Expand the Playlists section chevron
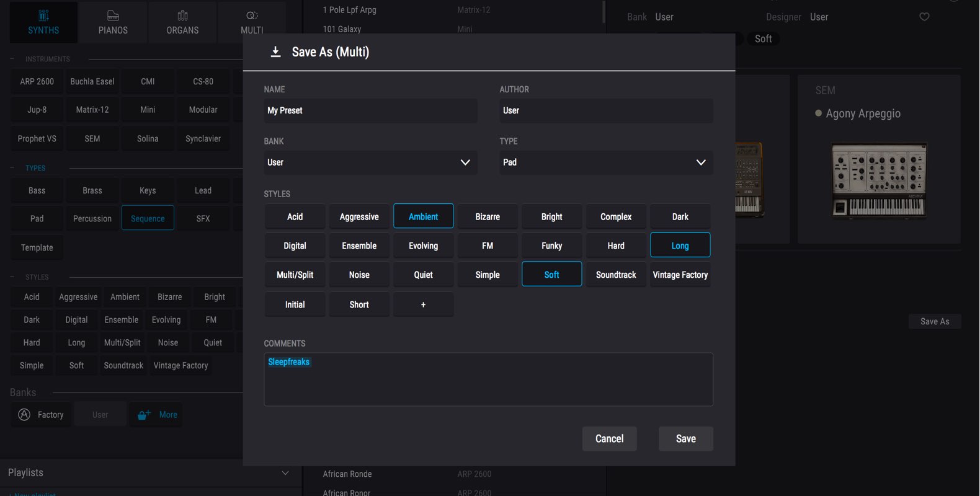 click(285, 473)
